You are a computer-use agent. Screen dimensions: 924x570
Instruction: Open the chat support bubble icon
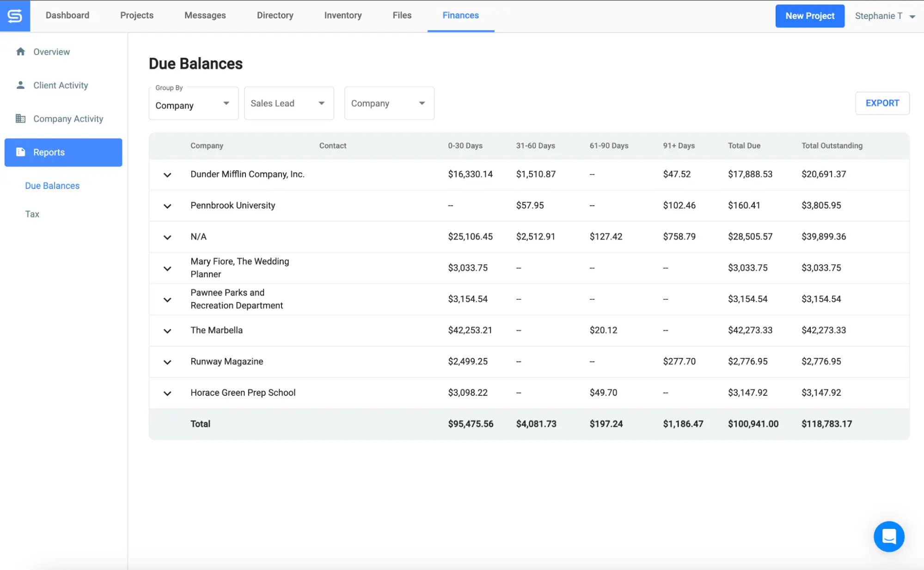point(888,536)
